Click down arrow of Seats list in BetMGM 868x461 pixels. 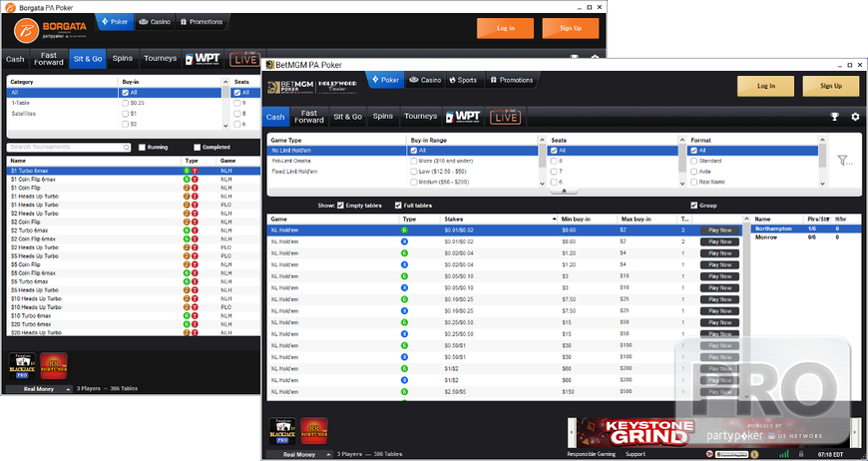coord(682,184)
